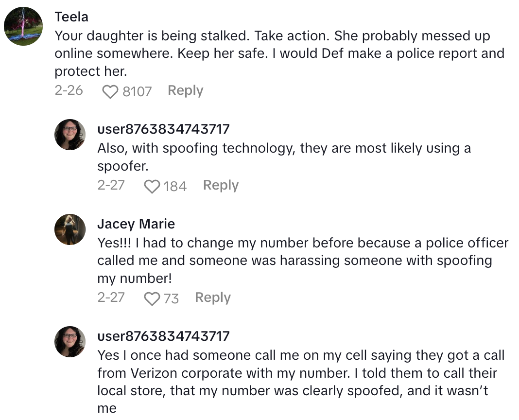Click the 2-26 date on Teela's comment
This screenshot has width=519, height=420.
pos(69,90)
